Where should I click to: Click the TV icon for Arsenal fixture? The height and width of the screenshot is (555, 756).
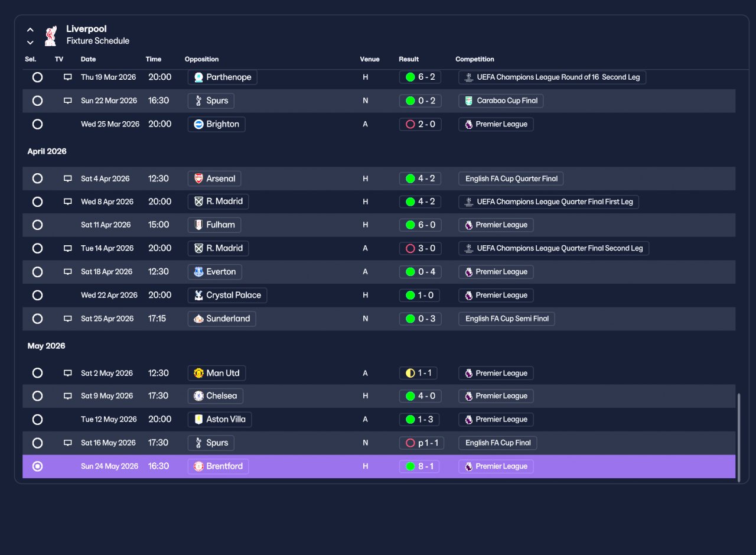(x=68, y=178)
